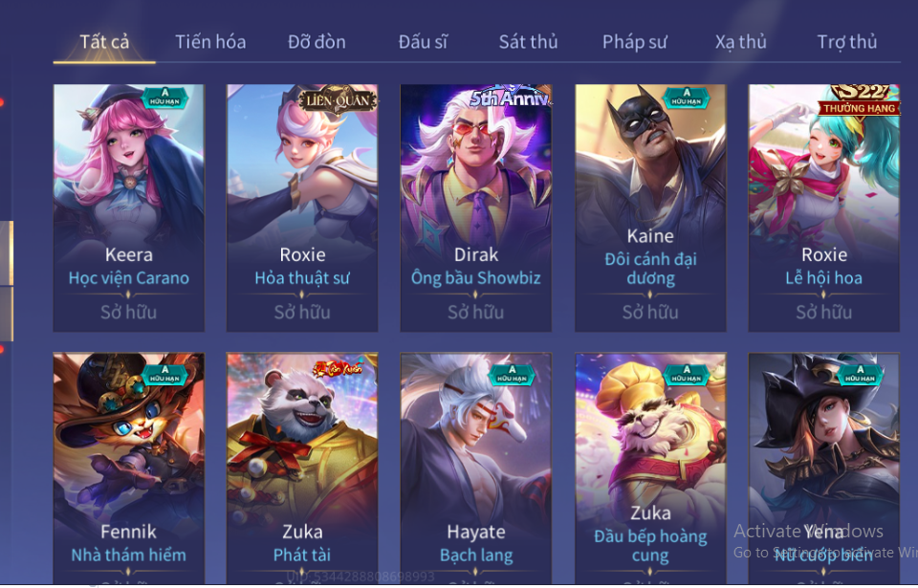Choose Kaine Đôi cánh đại dương skin
The image size is (918, 588).
pos(650,207)
